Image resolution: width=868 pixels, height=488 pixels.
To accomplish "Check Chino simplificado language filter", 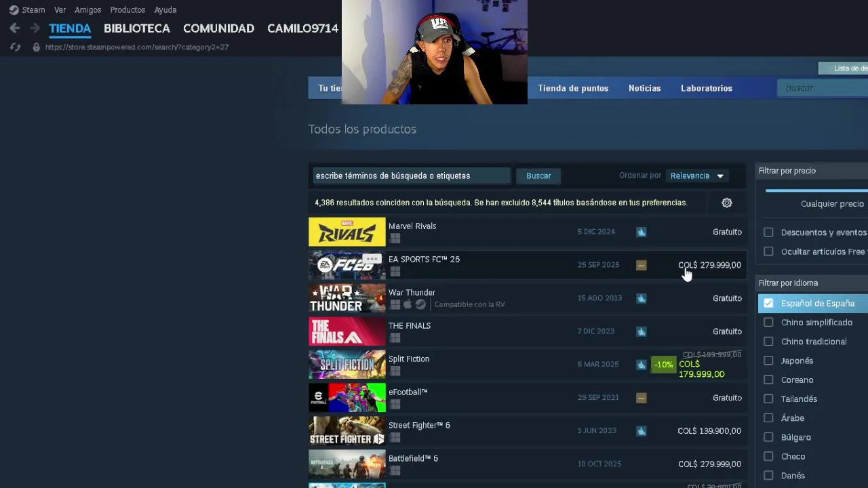I will click(768, 323).
